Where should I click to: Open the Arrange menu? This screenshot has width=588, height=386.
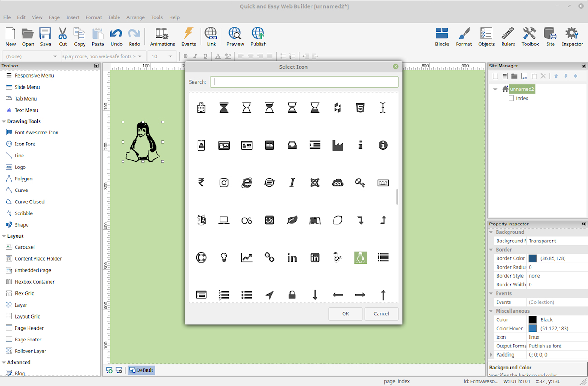pos(136,17)
